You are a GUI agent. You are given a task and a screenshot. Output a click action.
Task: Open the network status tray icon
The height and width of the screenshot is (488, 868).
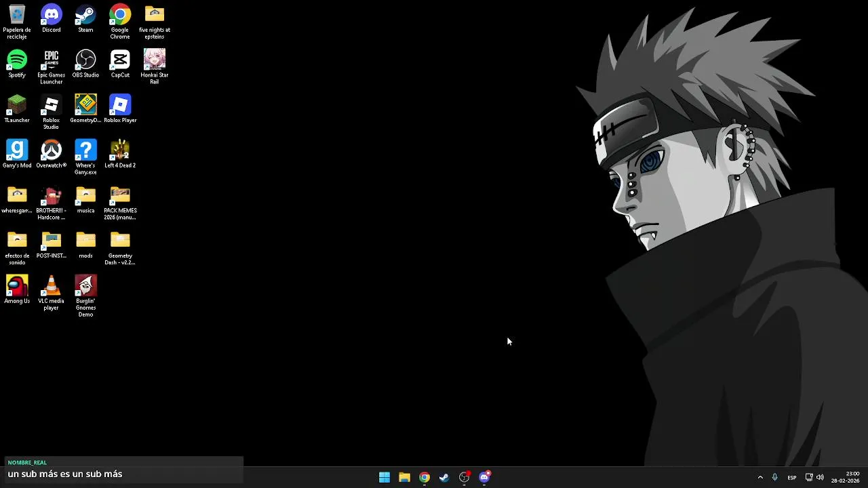point(809,477)
